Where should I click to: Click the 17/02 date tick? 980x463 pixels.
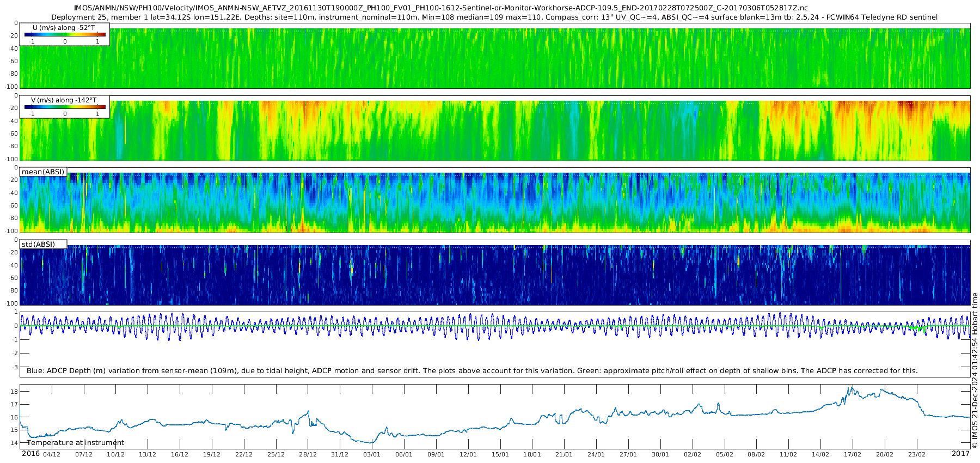tap(853, 454)
